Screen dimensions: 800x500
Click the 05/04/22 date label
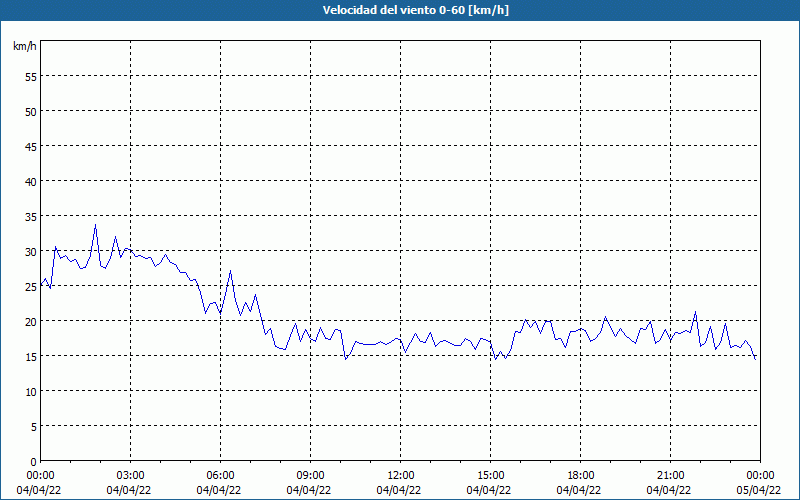click(759, 490)
